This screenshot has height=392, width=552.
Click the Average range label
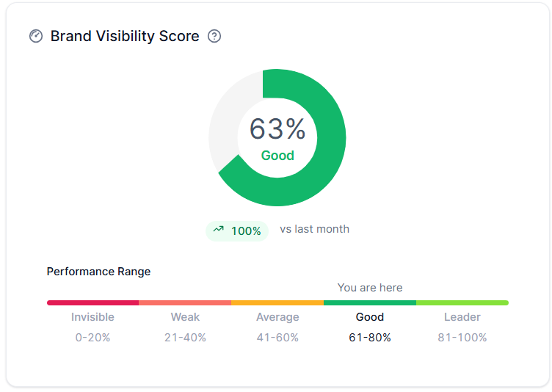coord(277,317)
